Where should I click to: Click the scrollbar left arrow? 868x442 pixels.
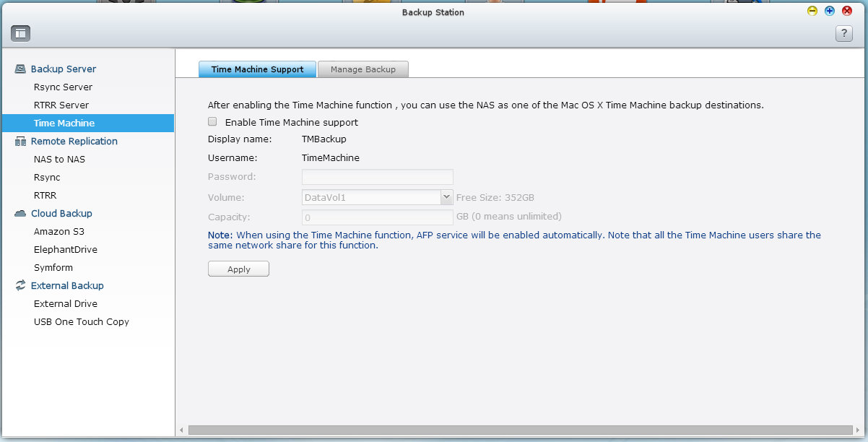pos(181,430)
